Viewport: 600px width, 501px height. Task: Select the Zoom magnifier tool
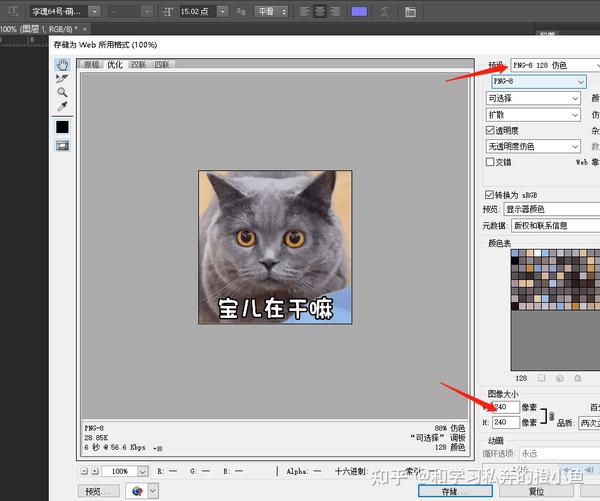62,92
